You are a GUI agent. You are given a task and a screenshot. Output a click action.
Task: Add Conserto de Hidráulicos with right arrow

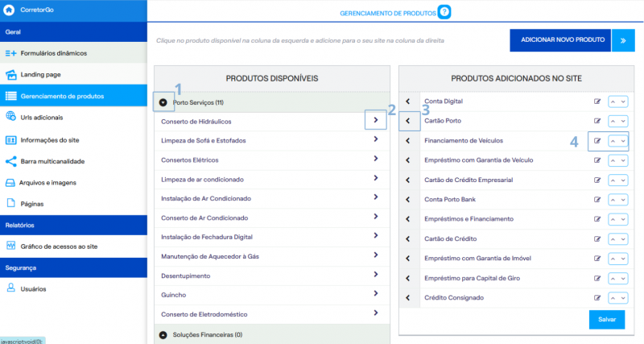pyautogui.click(x=375, y=120)
